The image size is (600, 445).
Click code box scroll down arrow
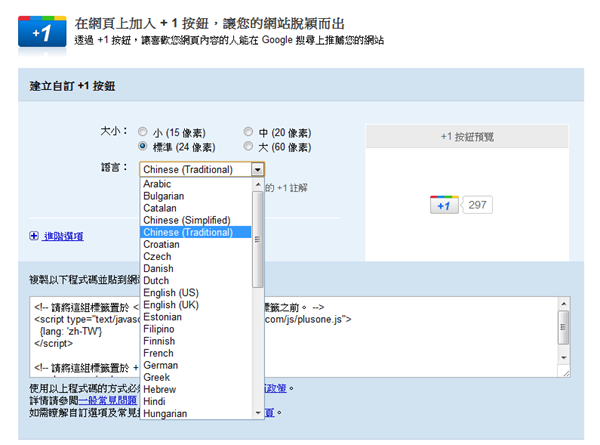point(563,358)
